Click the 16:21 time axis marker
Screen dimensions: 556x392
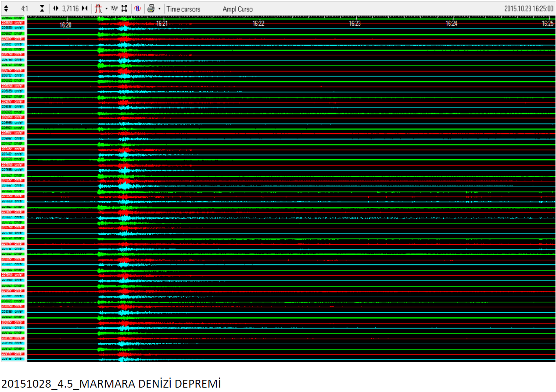point(162,24)
